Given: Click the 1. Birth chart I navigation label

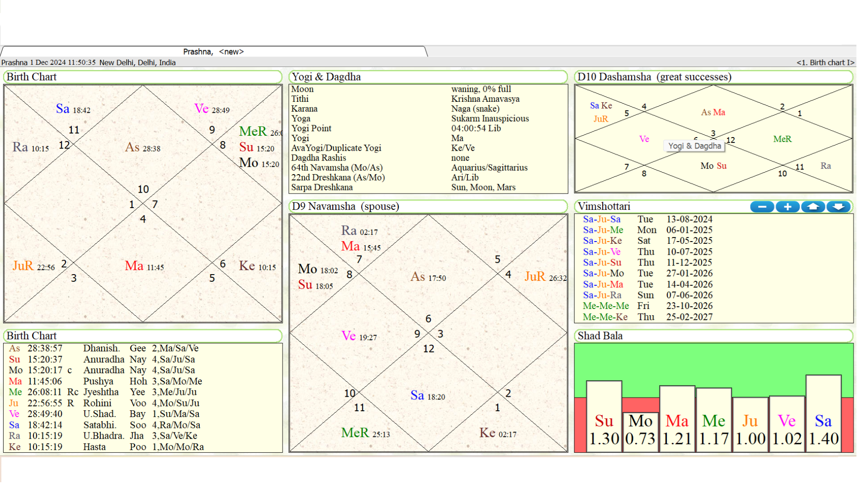Looking at the screenshot, I should tap(826, 62).
